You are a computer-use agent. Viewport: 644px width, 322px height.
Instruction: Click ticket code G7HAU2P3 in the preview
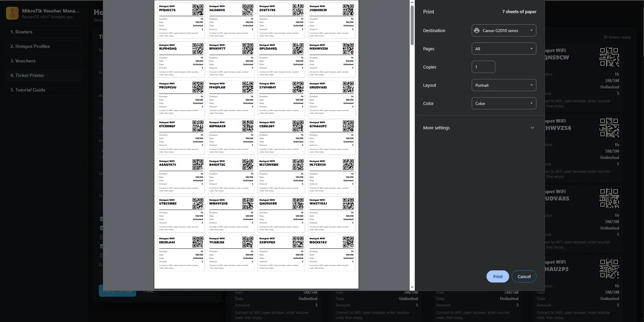[318, 126]
